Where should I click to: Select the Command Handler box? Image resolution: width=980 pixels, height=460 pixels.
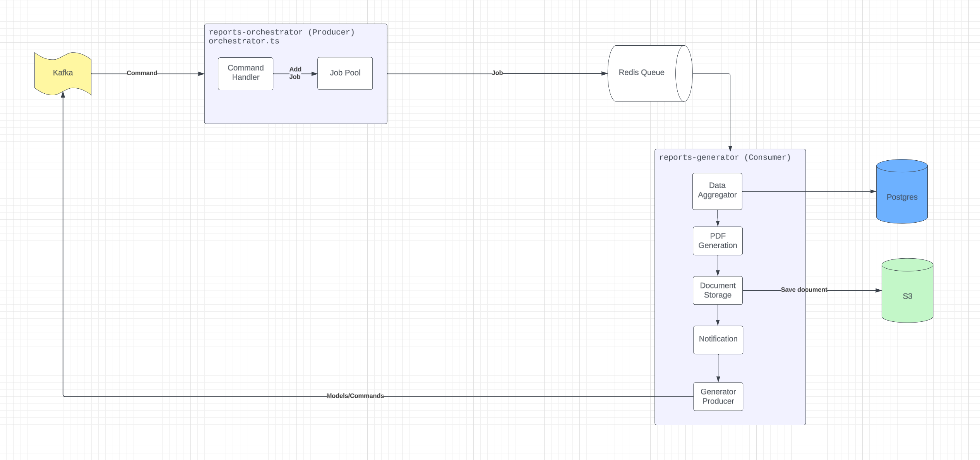245,73
